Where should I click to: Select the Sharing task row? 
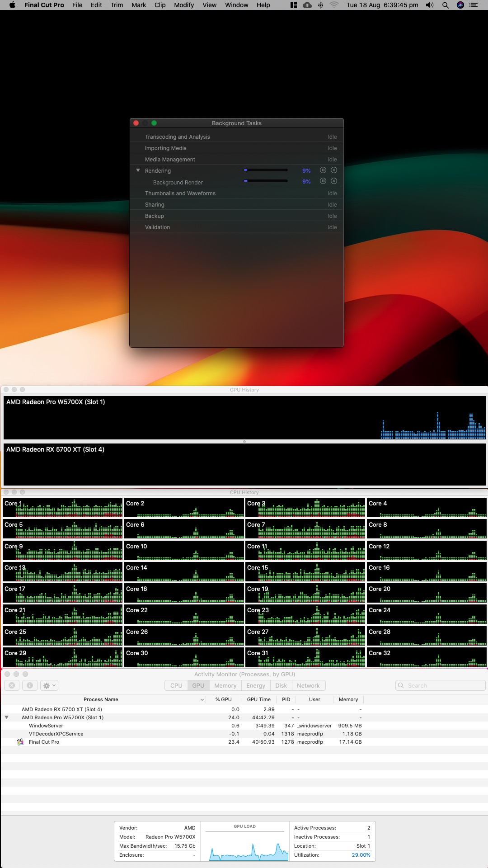(237, 204)
